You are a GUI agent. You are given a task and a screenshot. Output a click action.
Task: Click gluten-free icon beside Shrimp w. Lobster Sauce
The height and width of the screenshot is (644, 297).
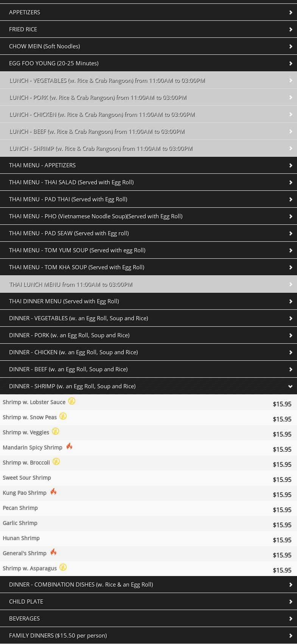pyautogui.click(x=72, y=401)
